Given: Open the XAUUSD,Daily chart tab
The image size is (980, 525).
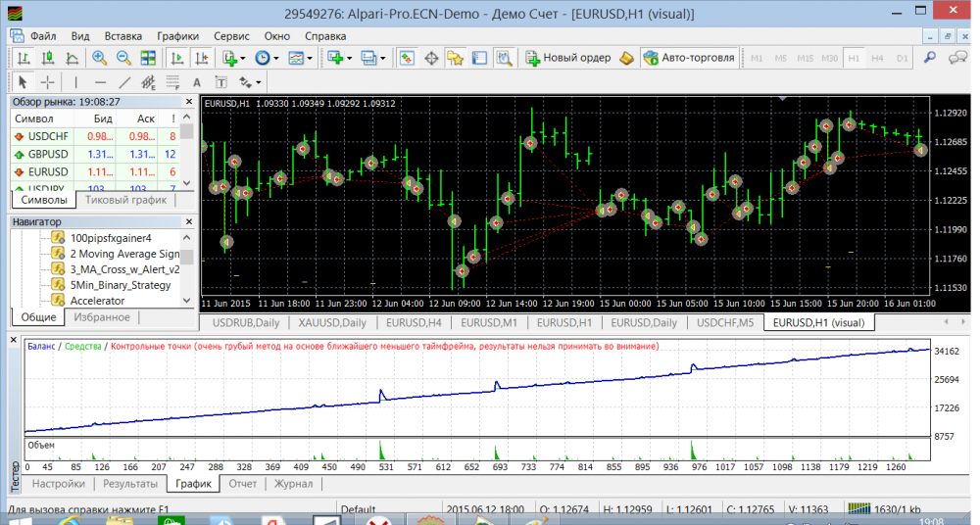Looking at the screenshot, I should pos(332,322).
